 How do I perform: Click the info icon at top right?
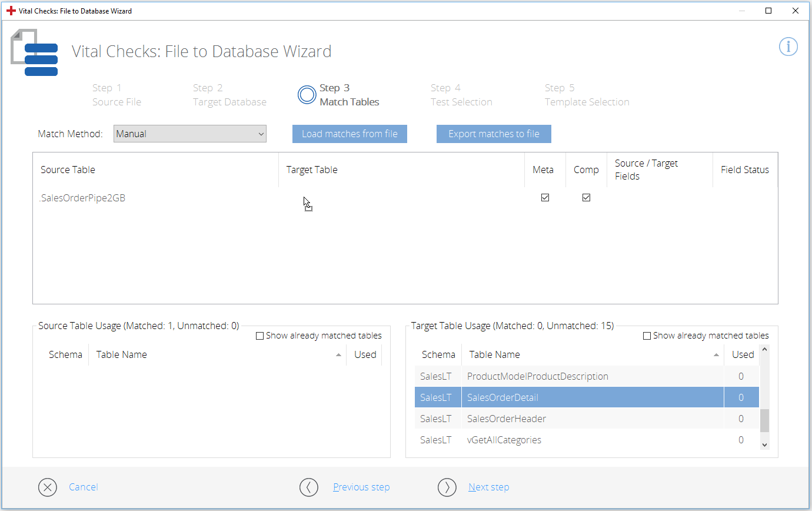tap(788, 47)
